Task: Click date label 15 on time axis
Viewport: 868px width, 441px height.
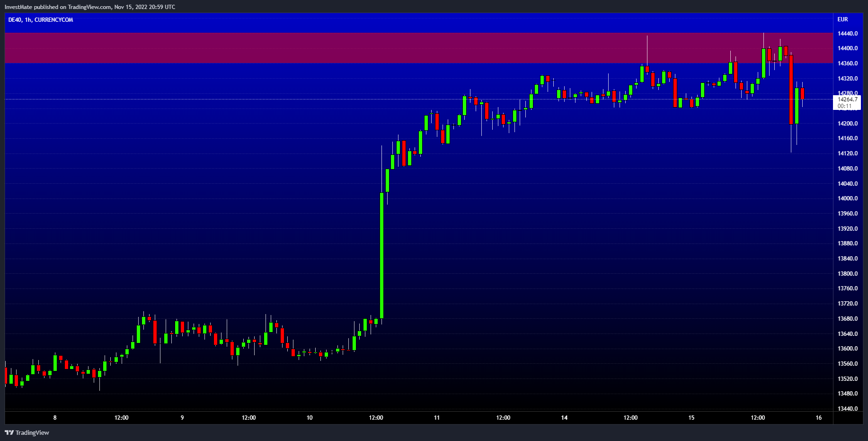Action: coord(691,418)
